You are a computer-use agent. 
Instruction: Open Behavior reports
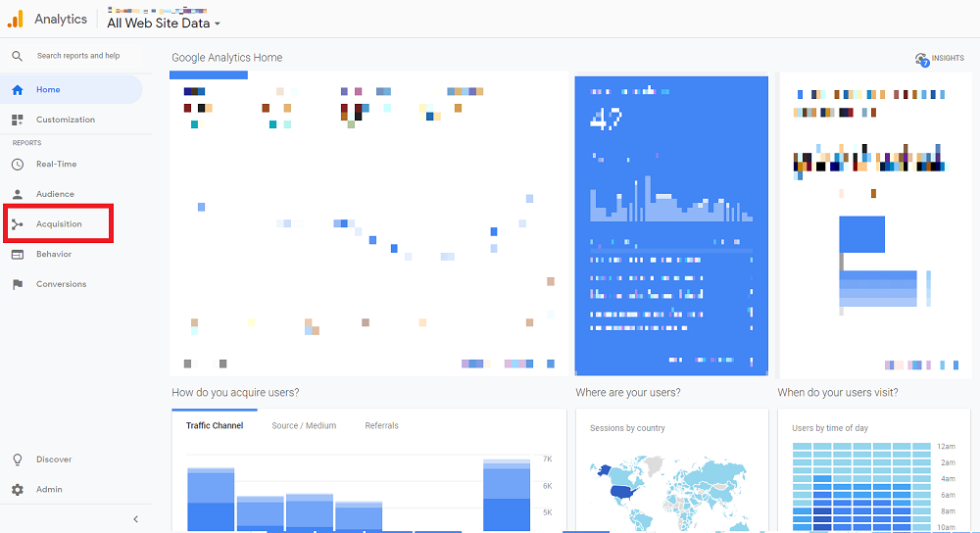(x=54, y=255)
